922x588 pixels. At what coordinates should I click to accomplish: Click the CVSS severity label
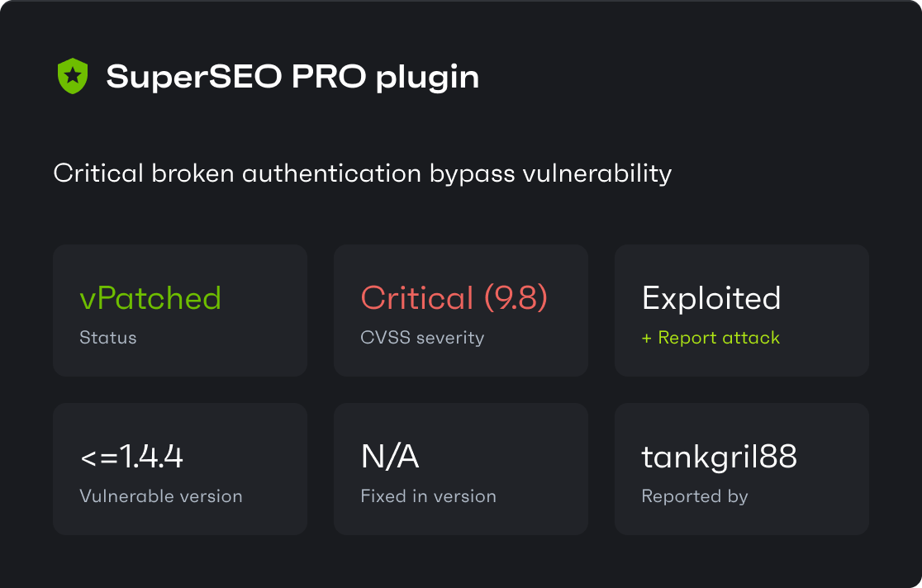point(422,338)
